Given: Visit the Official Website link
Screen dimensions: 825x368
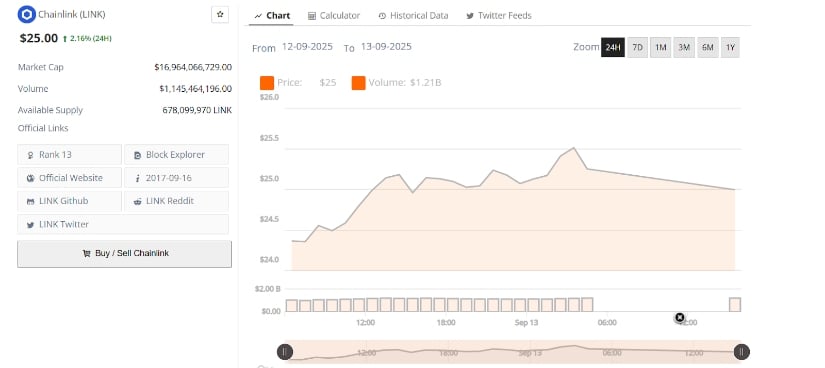Looking at the screenshot, I should pos(69,178).
